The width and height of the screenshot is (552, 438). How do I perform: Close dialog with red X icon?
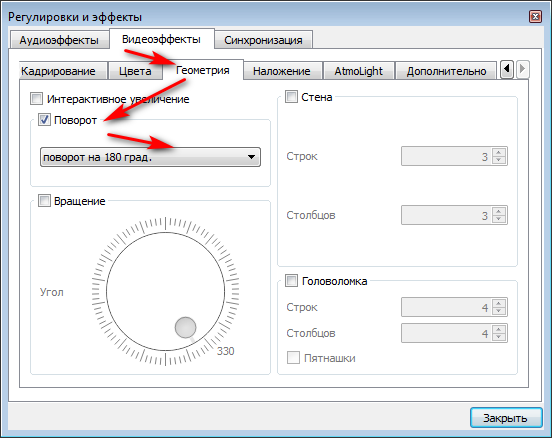point(535,17)
